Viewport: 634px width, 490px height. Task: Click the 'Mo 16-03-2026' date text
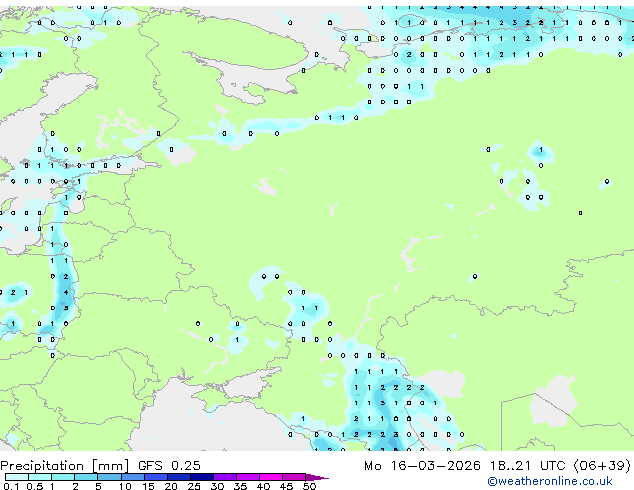[423, 466]
